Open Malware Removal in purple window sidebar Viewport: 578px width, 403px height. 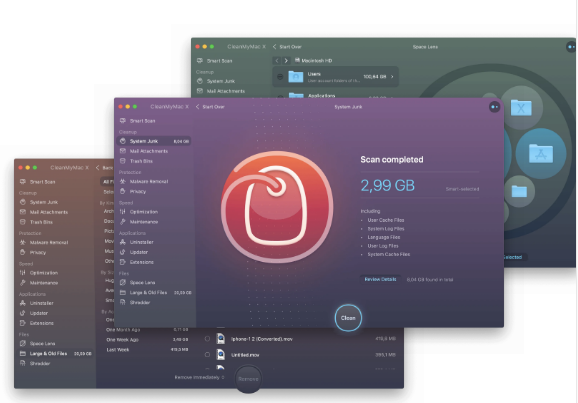tap(144, 181)
